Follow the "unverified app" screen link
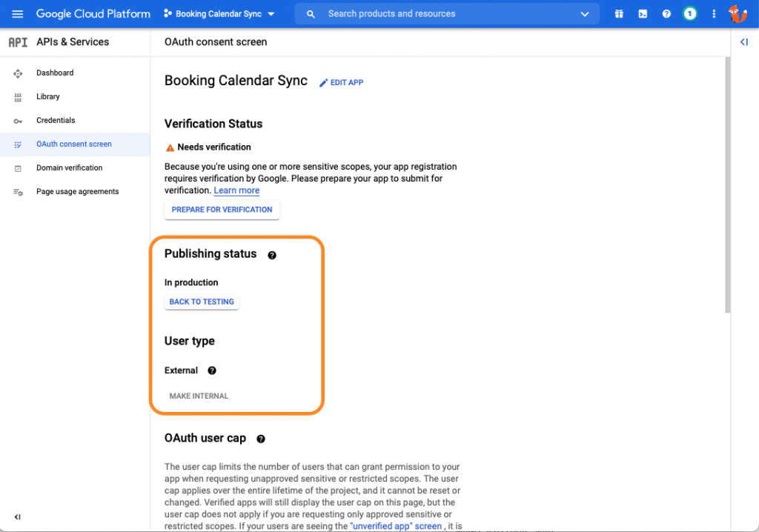The width and height of the screenshot is (759, 532). tap(396, 526)
